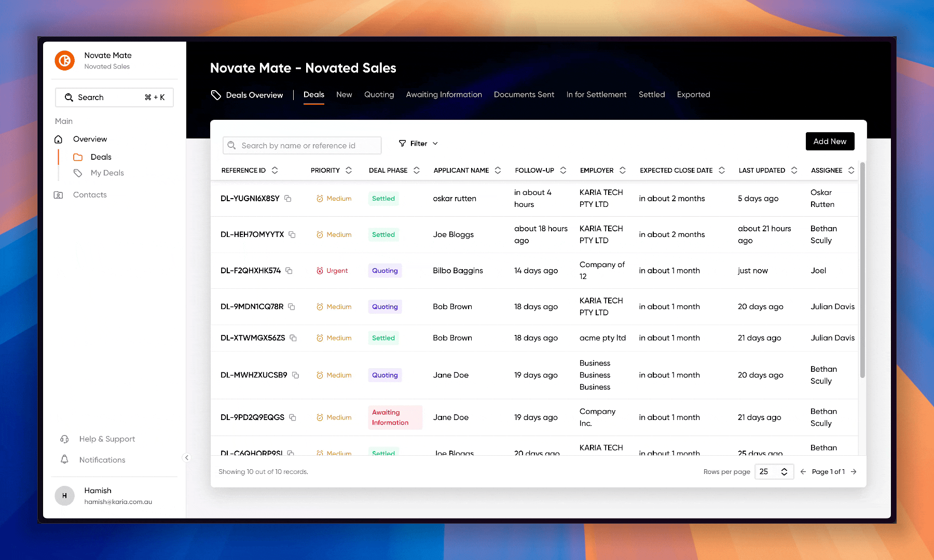Click the Contacts sidebar icon
The height and width of the screenshot is (560, 934).
(x=59, y=195)
